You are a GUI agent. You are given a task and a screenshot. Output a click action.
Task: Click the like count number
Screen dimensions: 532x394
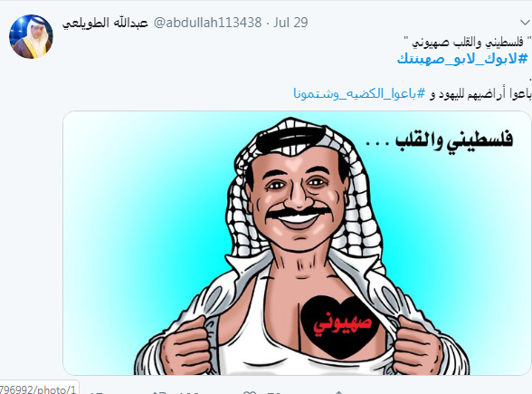[x=273, y=392]
